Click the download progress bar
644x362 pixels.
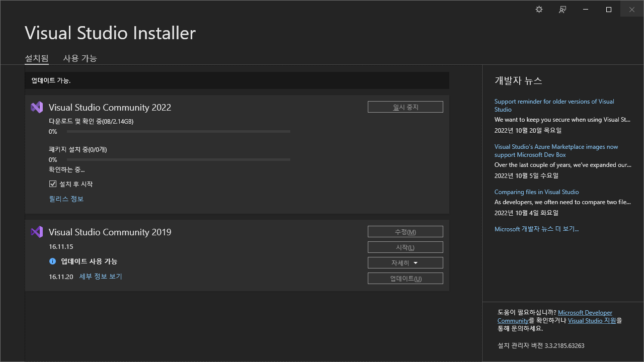point(179,132)
